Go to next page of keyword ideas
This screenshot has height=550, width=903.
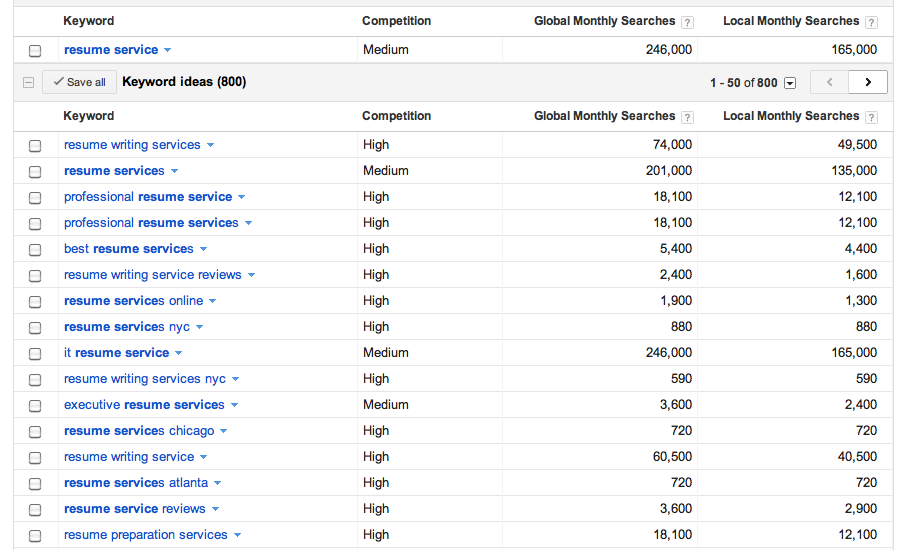(867, 83)
